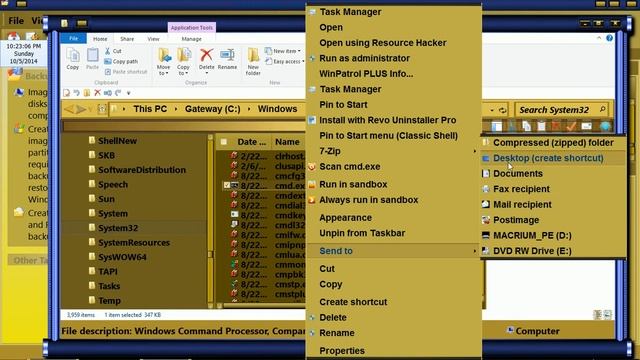Collapse the ribbon with the chevron
Image resolution: width=640 pixels, height=360 pixels.
(599, 38)
